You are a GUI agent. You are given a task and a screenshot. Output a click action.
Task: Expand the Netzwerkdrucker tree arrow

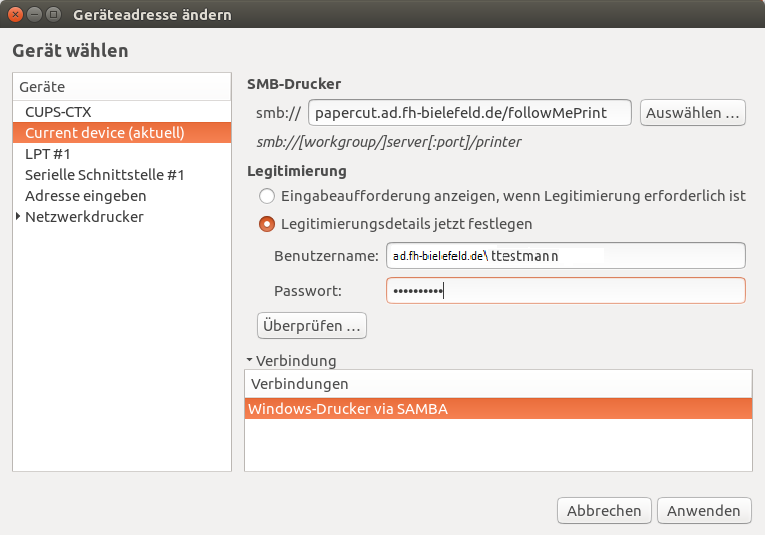(19, 217)
